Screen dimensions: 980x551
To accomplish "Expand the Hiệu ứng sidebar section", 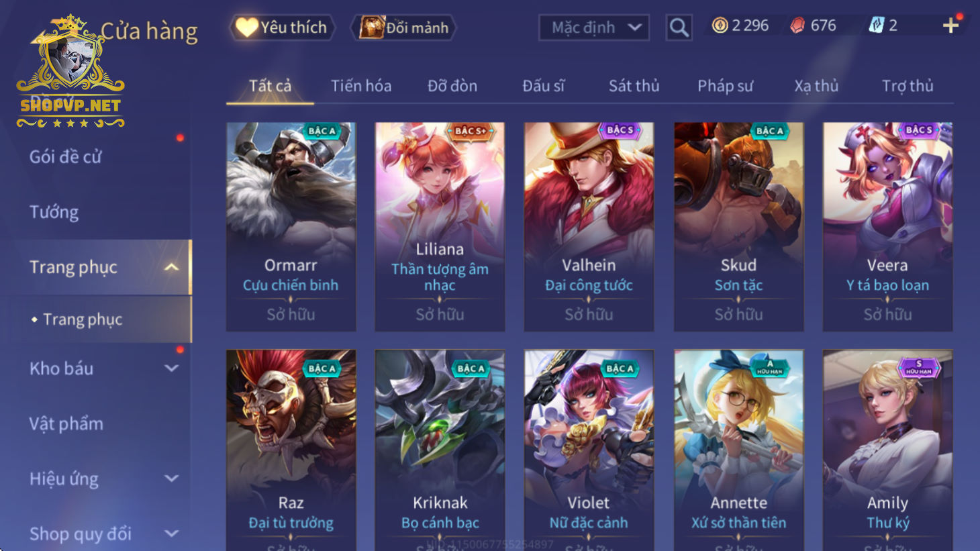I will (x=172, y=479).
